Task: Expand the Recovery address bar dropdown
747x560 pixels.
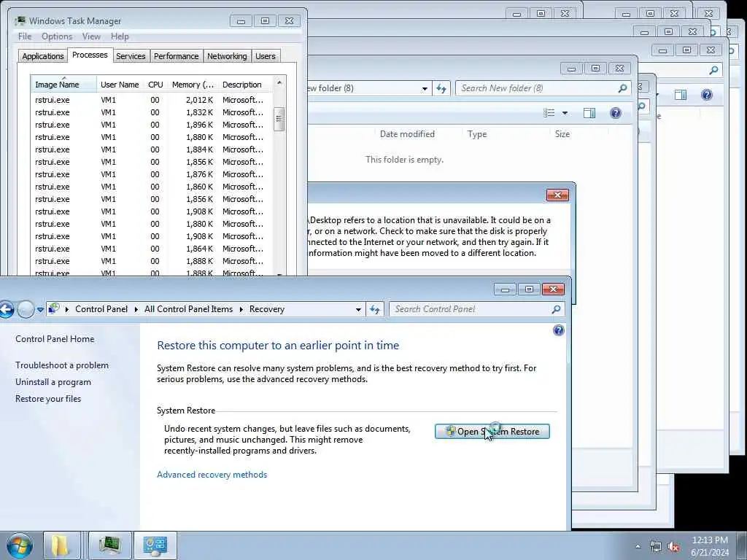Action: click(358, 309)
